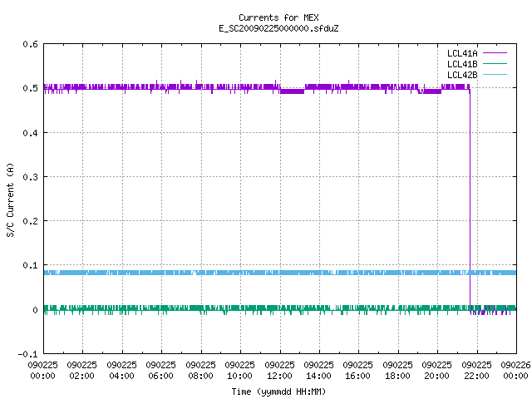532x399 pixels.
Task: Click the y-axis tick value 0.5
Action: [30, 88]
